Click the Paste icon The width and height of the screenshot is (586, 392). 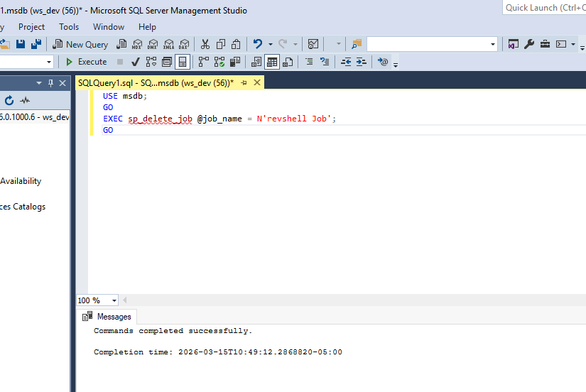[237, 44]
